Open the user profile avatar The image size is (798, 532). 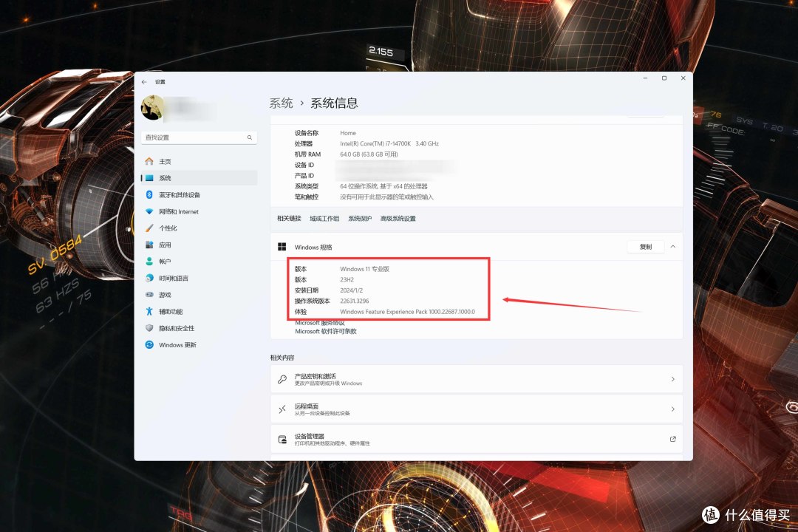point(152,107)
